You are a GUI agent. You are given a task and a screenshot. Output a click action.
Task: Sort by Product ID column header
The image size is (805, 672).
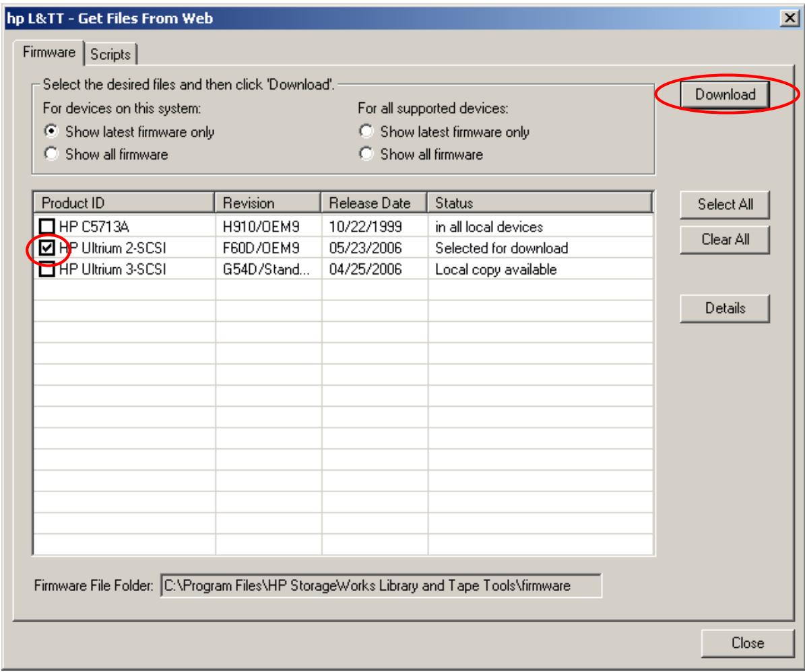coord(124,203)
